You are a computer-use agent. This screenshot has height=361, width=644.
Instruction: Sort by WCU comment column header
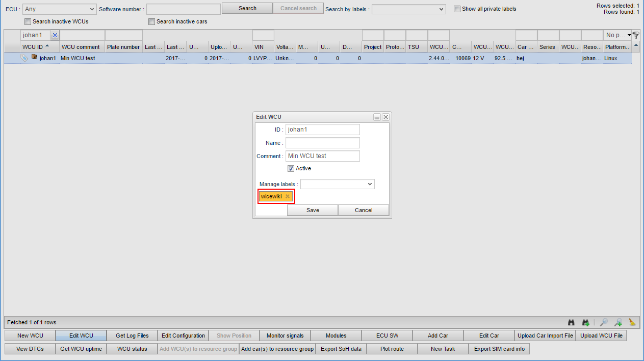[x=81, y=47]
